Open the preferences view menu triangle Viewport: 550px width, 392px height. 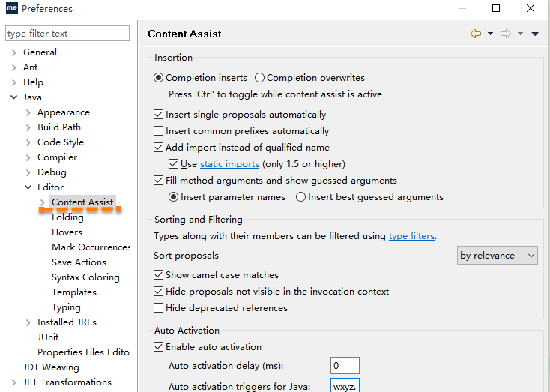coord(535,34)
